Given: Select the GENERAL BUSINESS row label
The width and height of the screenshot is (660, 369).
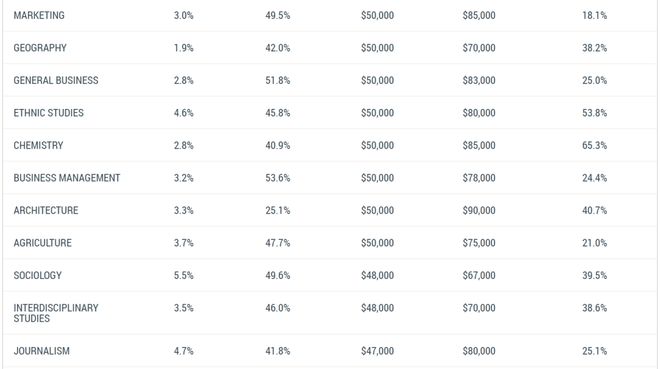Looking at the screenshot, I should point(56,80).
